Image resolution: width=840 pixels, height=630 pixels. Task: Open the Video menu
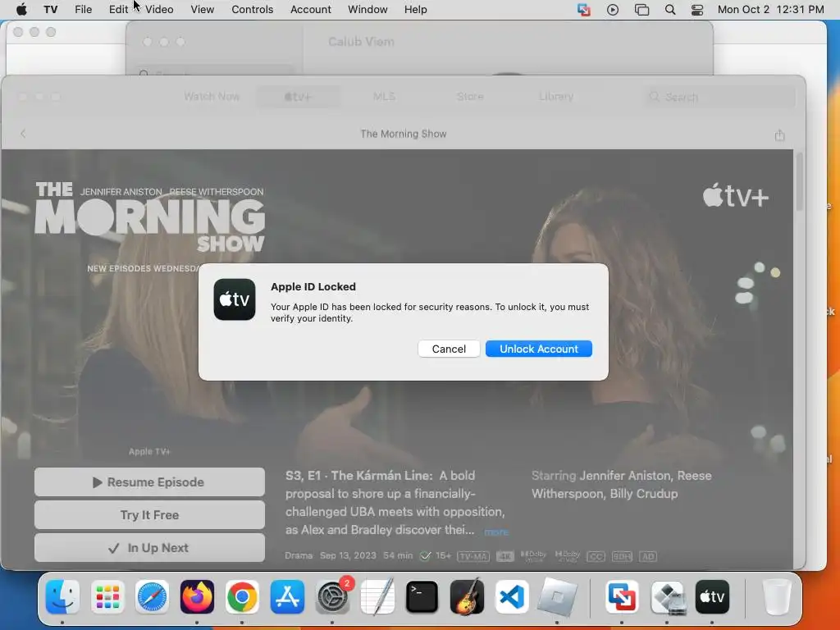(159, 10)
